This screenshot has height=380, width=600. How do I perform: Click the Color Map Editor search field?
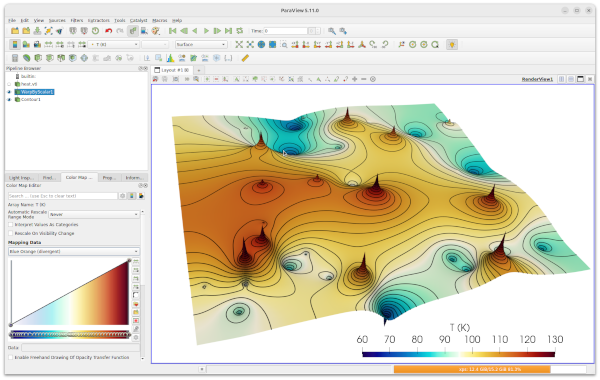(62, 196)
